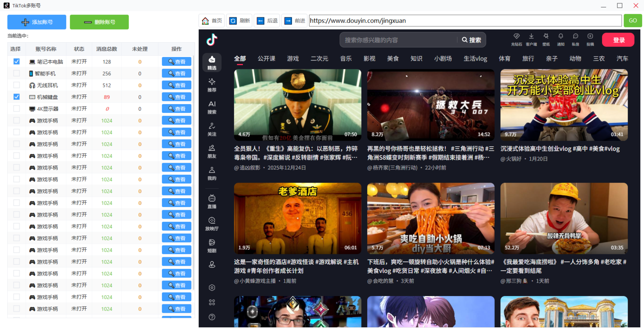Open the 沉浸式体验高中生 video thumbnail
This screenshot has width=644, height=331.
(x=564, y=105)
